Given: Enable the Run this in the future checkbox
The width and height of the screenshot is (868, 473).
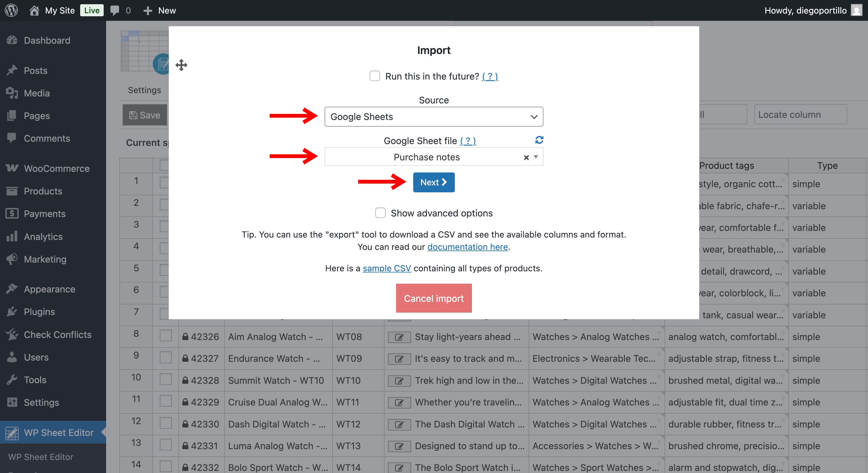Looking at the screenshot, I should 374,76.
